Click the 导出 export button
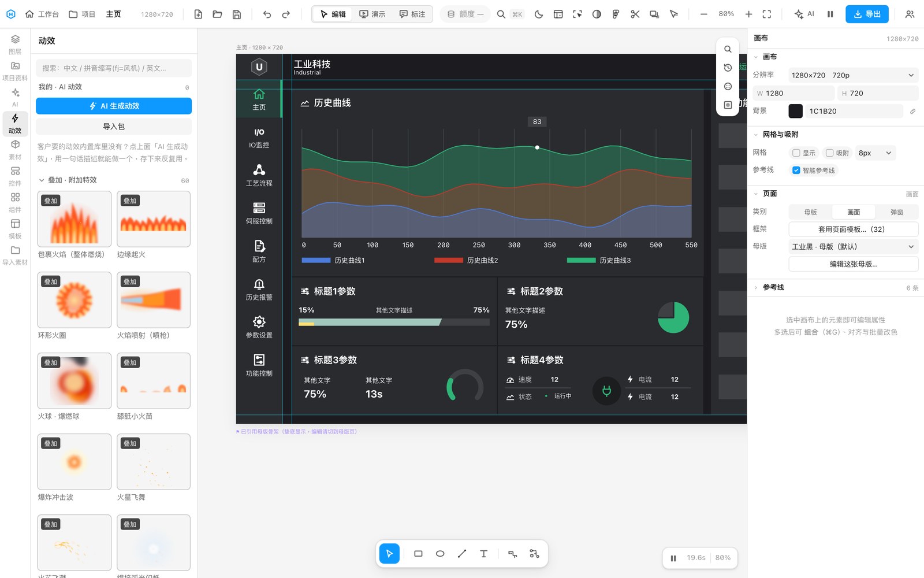This screenshot has width=924, height=578. 867,14
